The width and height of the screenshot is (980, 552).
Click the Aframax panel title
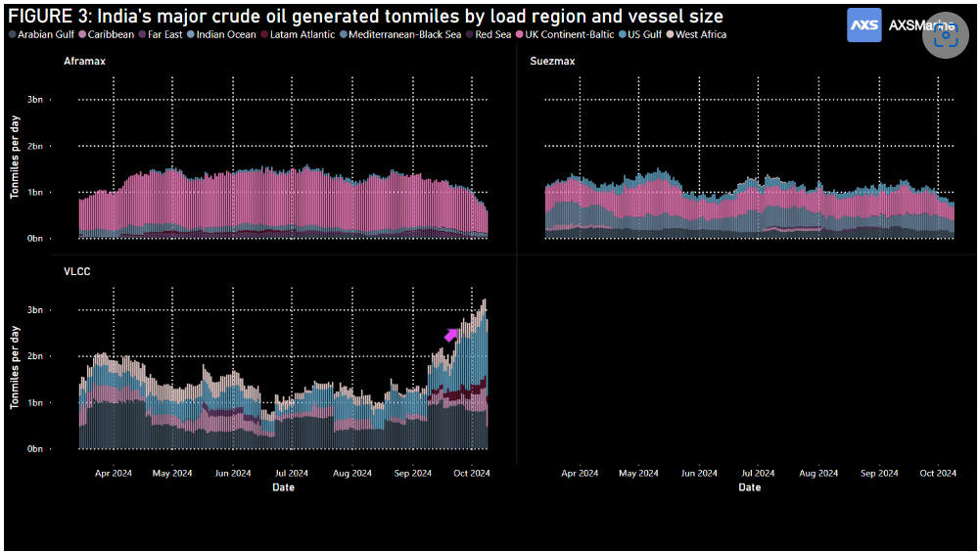84,62
